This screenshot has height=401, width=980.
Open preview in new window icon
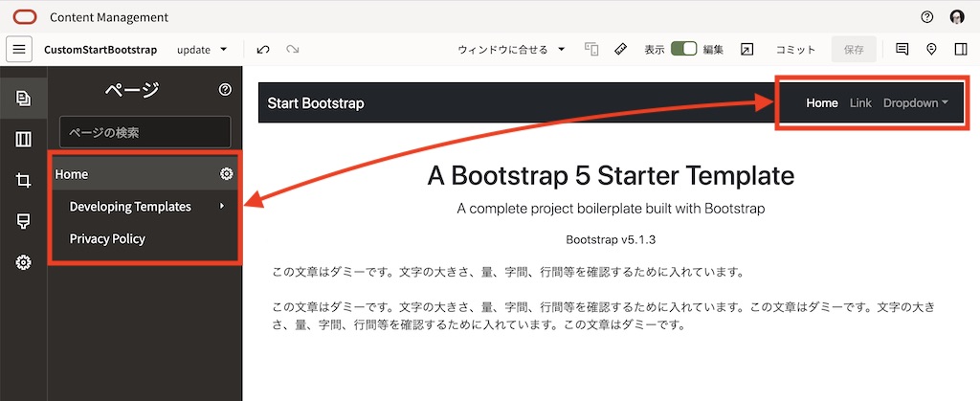pos(747,49)
